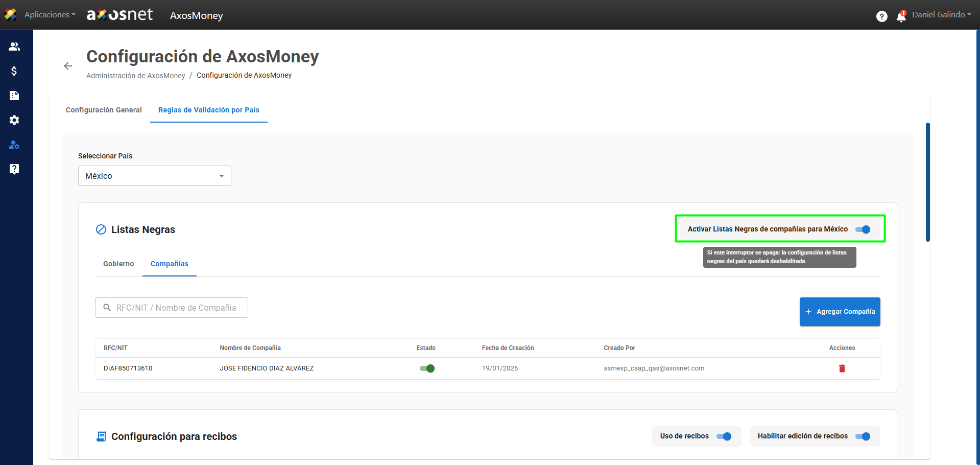Go to Administración de AxosMoney breadcrumb
Screen dimensions: 980x465
point(136,76)
